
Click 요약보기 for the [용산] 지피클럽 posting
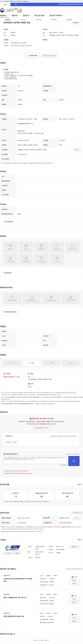74,599
